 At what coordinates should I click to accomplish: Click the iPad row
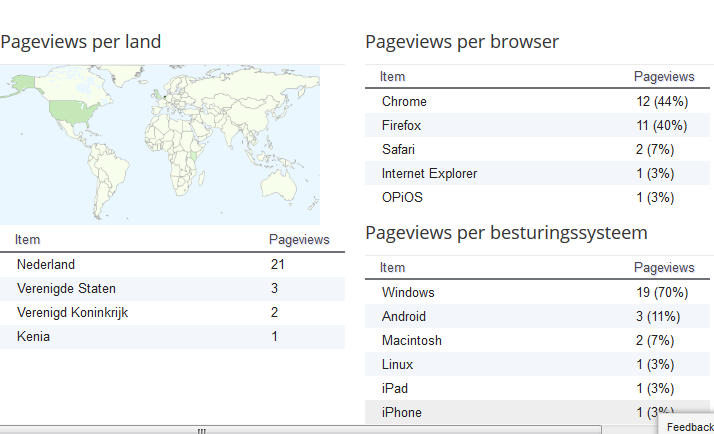pyautogui.click(x=537, y=389)
